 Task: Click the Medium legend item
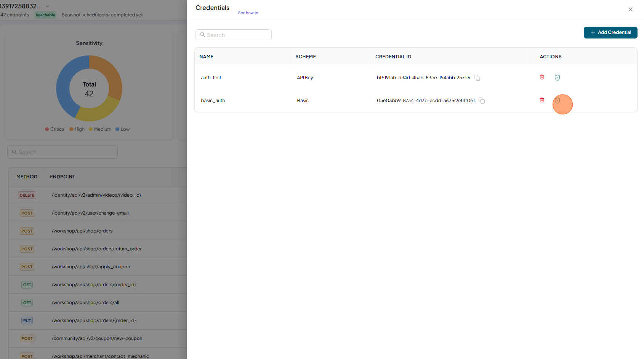coord(100,129)
